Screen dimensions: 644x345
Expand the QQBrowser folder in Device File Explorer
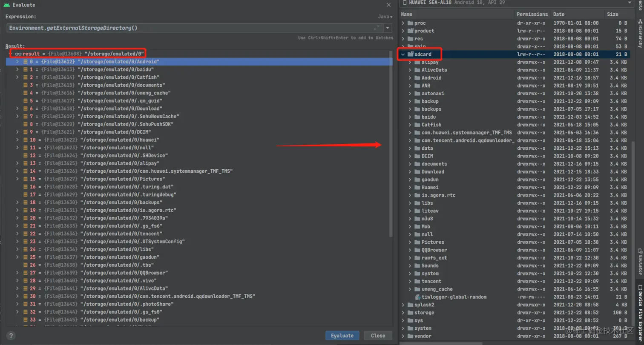pos(410,250)
